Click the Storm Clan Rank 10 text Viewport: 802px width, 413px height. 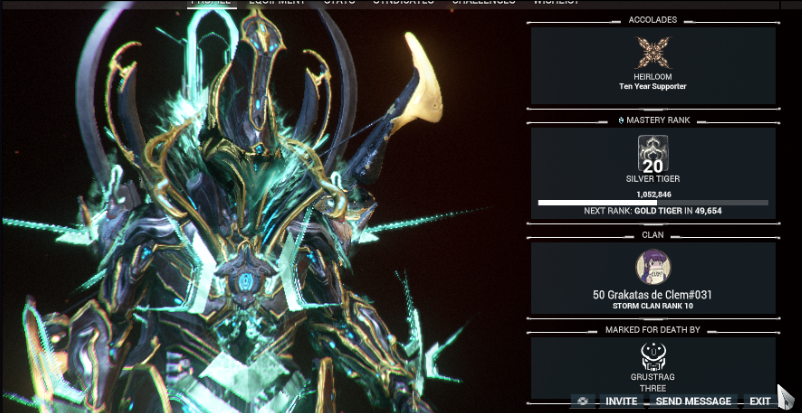tap(653, 306)
